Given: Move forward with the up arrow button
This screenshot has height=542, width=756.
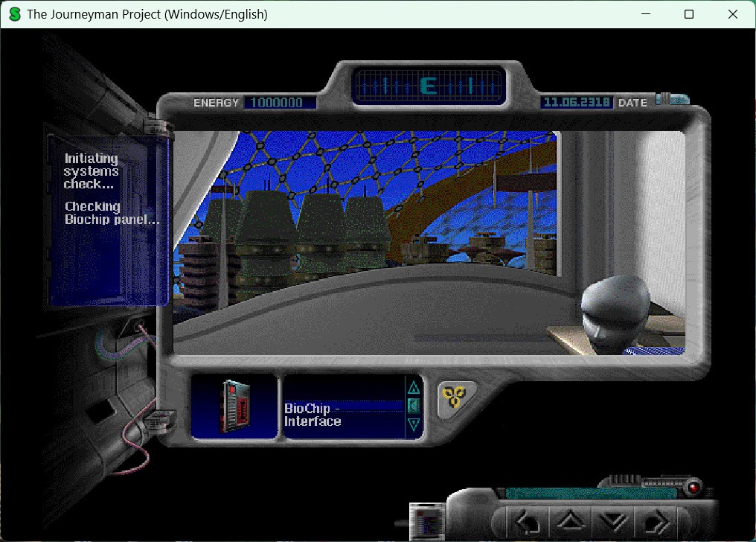Looking at the screenshot, I should pos(570,522).
